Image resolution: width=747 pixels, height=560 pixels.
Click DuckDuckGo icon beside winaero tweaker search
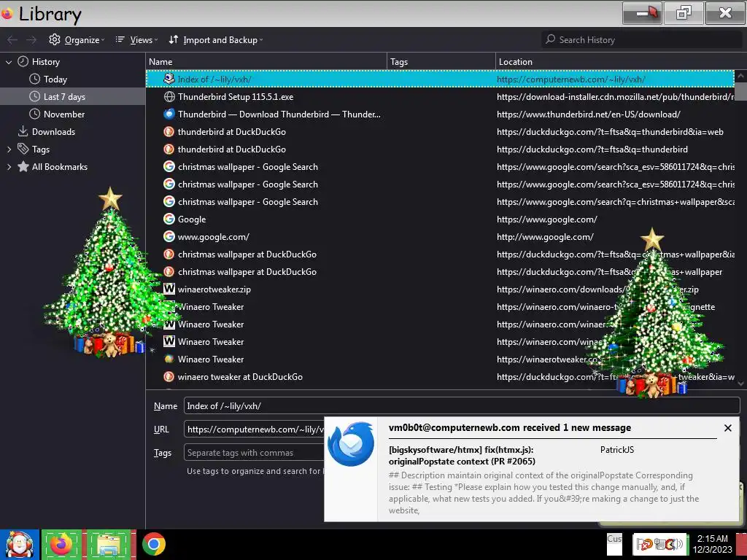point(169,377)
